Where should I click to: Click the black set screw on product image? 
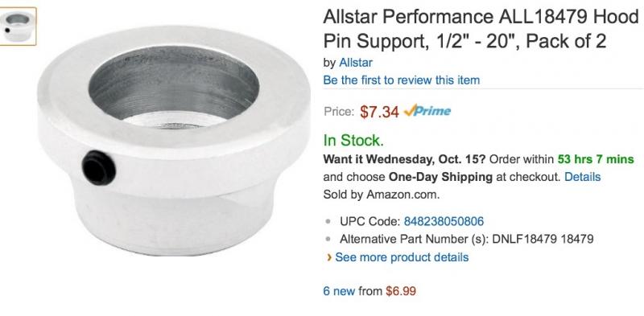tap(98, 167)
